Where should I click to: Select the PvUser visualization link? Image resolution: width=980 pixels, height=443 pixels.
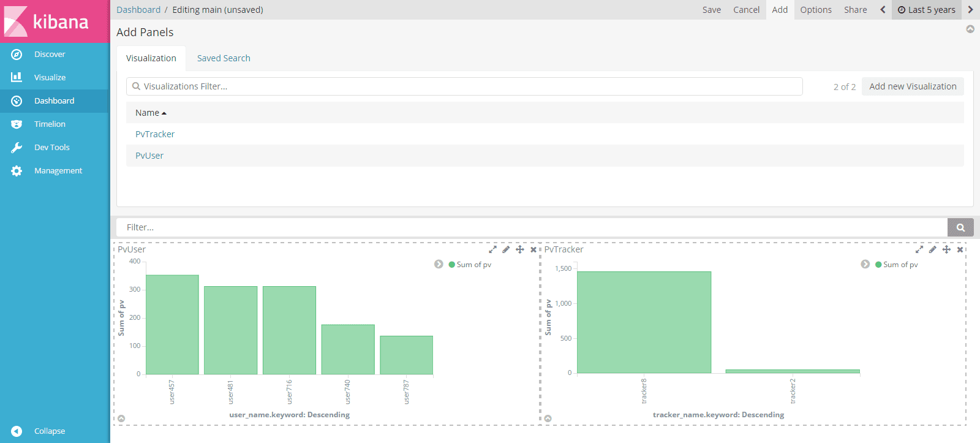point(149,156)
